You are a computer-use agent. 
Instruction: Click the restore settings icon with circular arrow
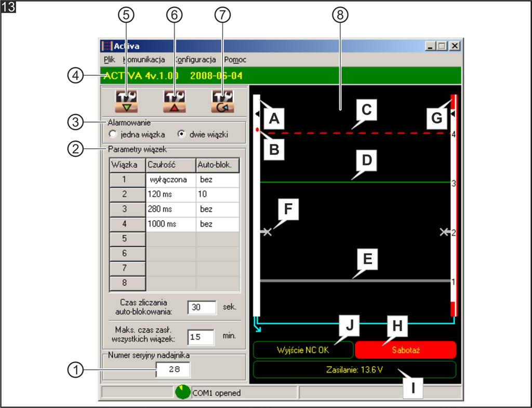222,101
